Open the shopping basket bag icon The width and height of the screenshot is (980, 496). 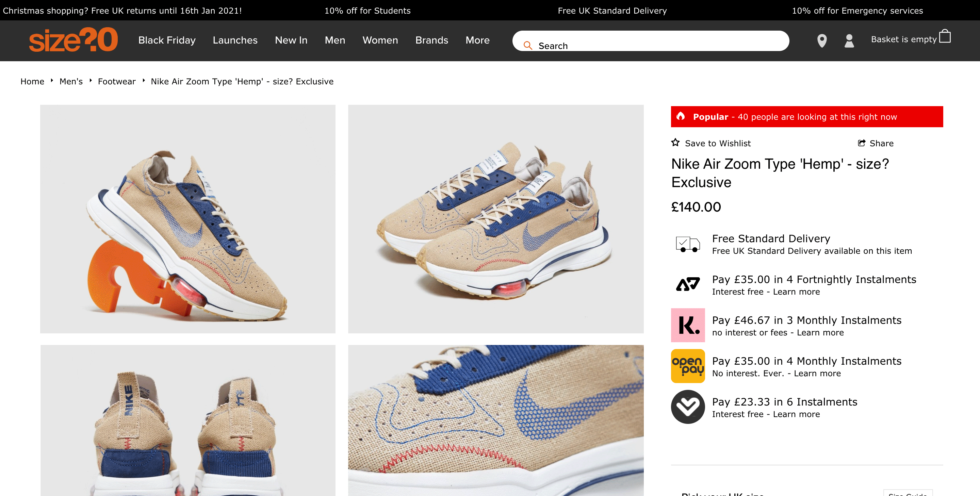(945, 37)
